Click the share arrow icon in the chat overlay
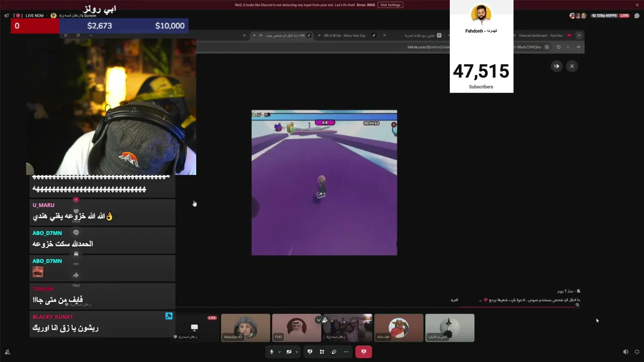644x362 pixels. pyautogui.click(x=76, y=275)
